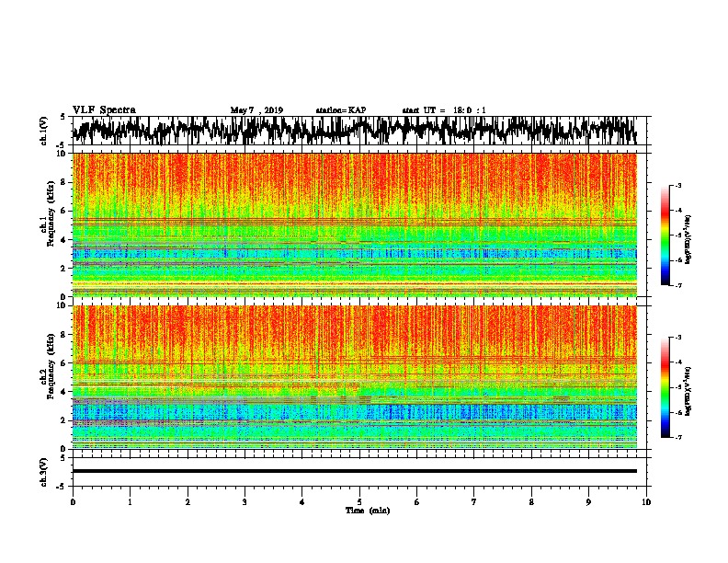Click time-axis tick label "6" at bottom
The image size is (728, 563).
pyautogui.click(x=417, y=502)
